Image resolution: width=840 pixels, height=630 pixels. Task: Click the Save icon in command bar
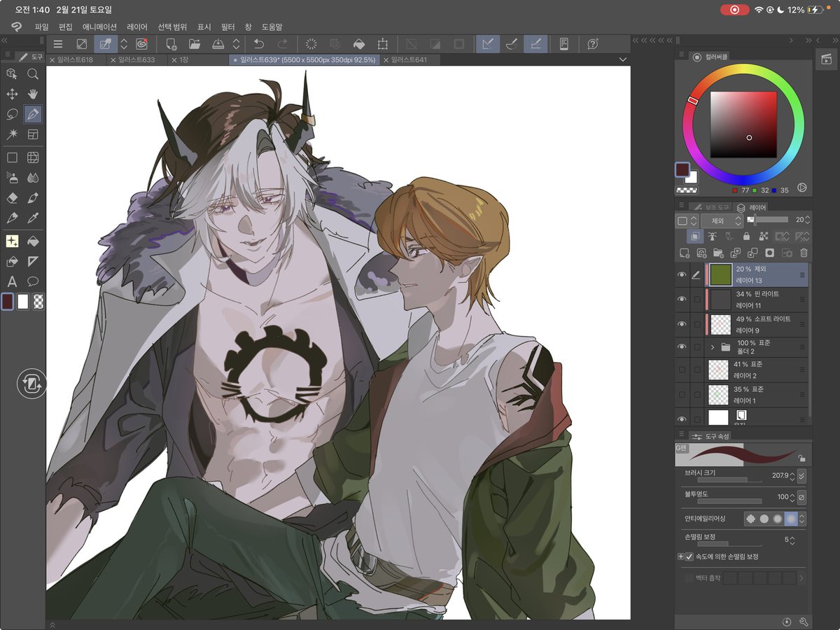point(218,44)
